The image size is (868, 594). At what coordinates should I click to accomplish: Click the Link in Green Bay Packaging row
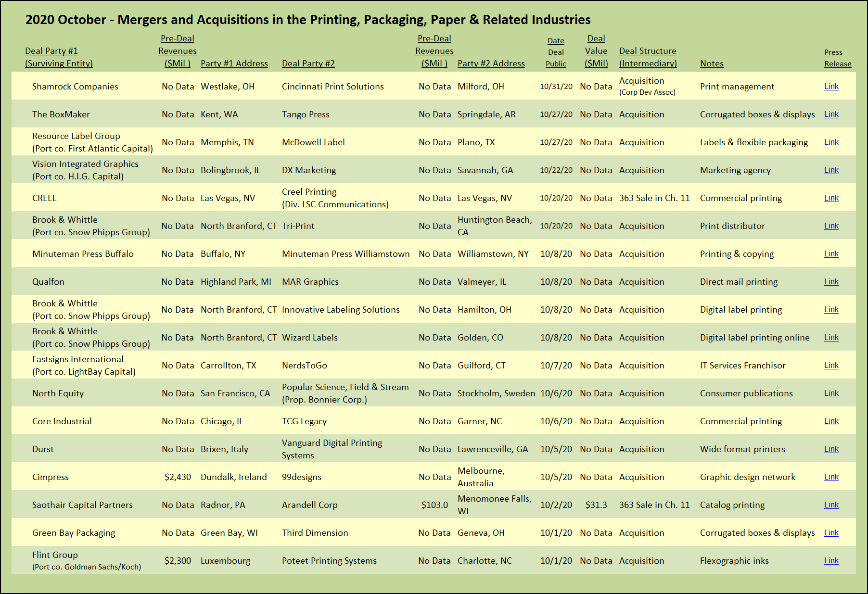click(831, 532)
